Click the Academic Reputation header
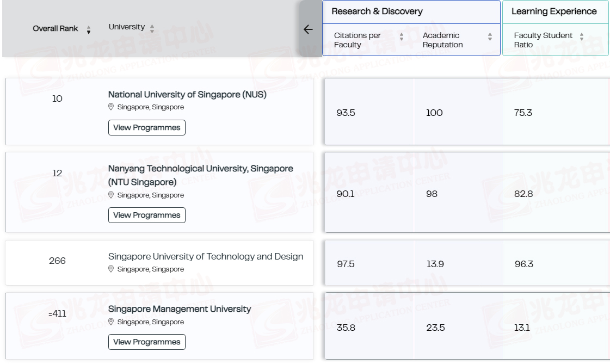 coord(443,40)
